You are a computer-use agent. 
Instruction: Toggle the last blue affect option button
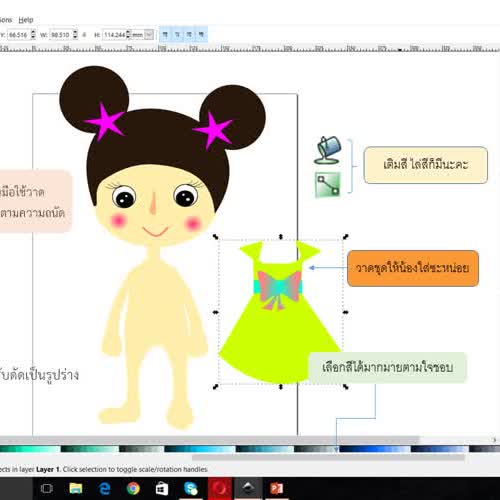click(201, 35)
